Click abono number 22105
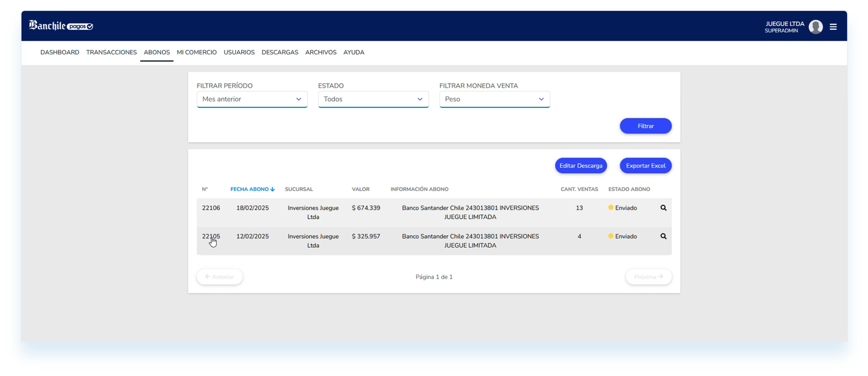This screenshot has width=868, height=376. pyautogui.click(x=211, y=236)
